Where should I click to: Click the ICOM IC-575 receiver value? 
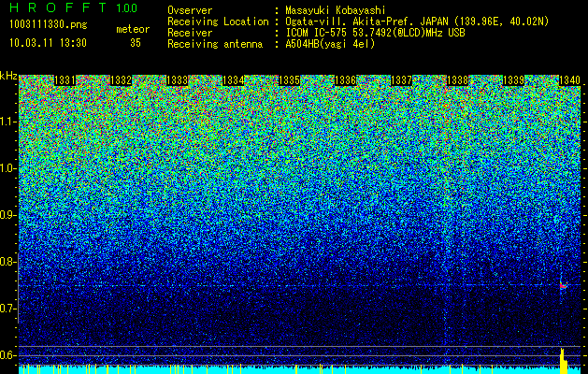pyautogui.click(x=375, y=33)
